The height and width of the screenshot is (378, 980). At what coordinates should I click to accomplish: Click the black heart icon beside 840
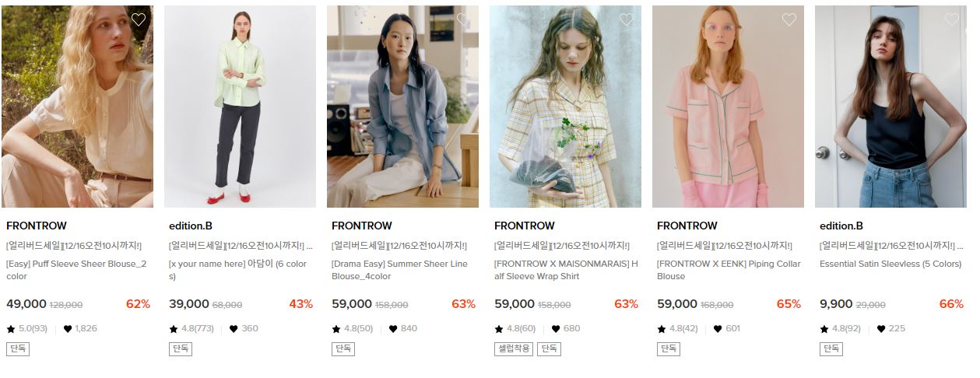tap(393, 329)
